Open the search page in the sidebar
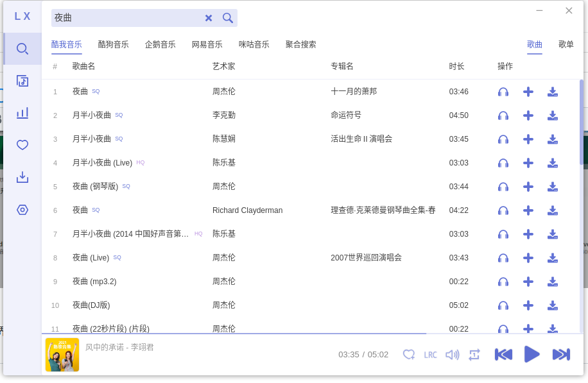This screenshot has width=588, height=383. pos(22,49)
